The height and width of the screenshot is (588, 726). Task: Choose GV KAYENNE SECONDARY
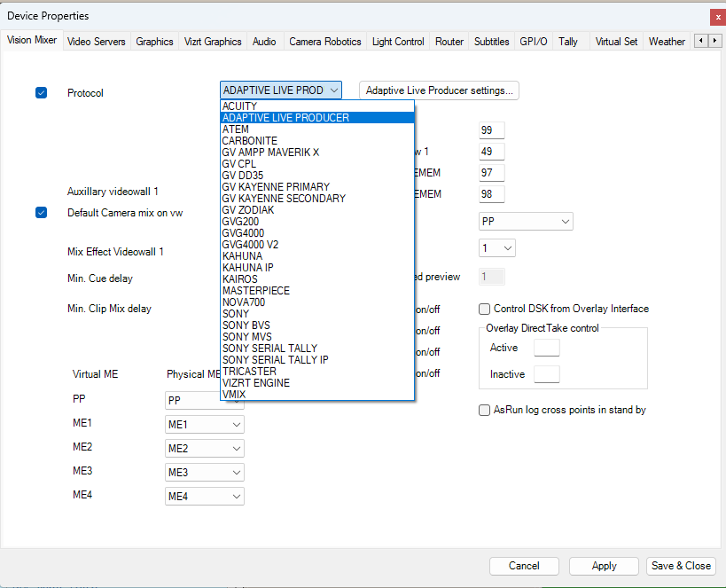(x=317, y=199)
